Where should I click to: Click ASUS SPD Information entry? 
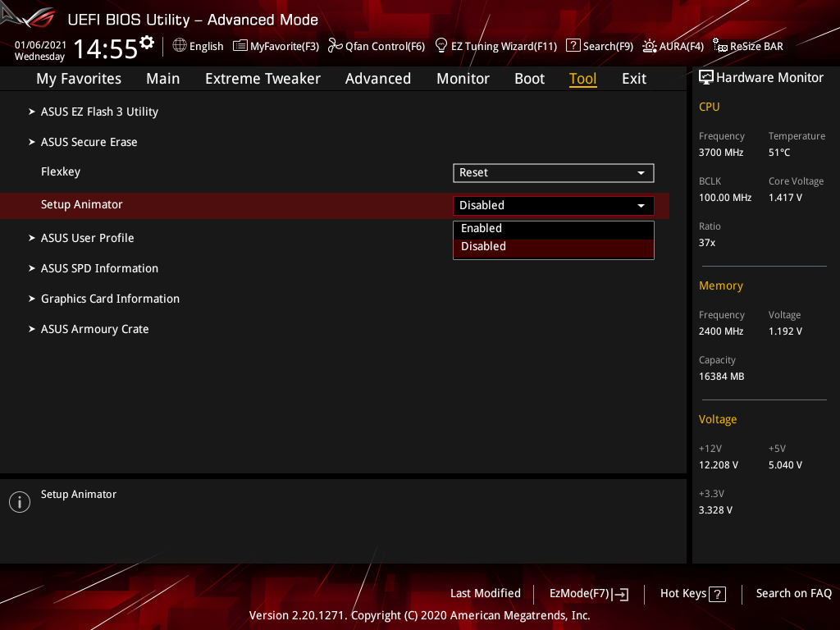(x=99, y=268)
